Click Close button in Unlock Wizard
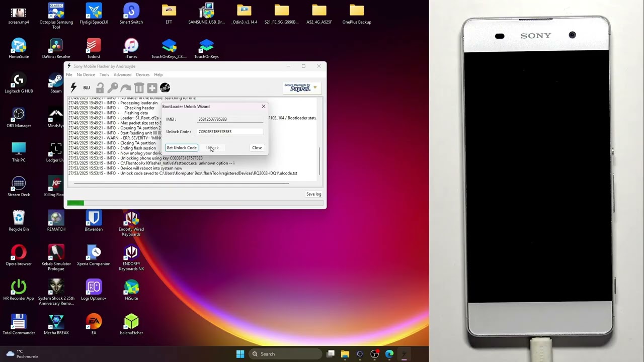The width and height of the screenshot is (644, 362). pyautogui.click(x=257, y=148)
